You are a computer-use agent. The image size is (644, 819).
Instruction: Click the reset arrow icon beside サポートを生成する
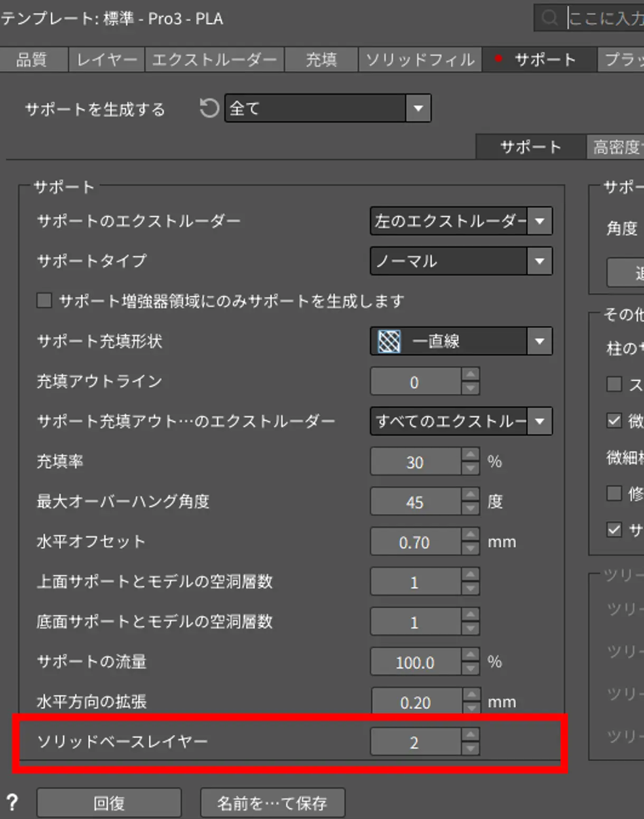coord(209,108)
